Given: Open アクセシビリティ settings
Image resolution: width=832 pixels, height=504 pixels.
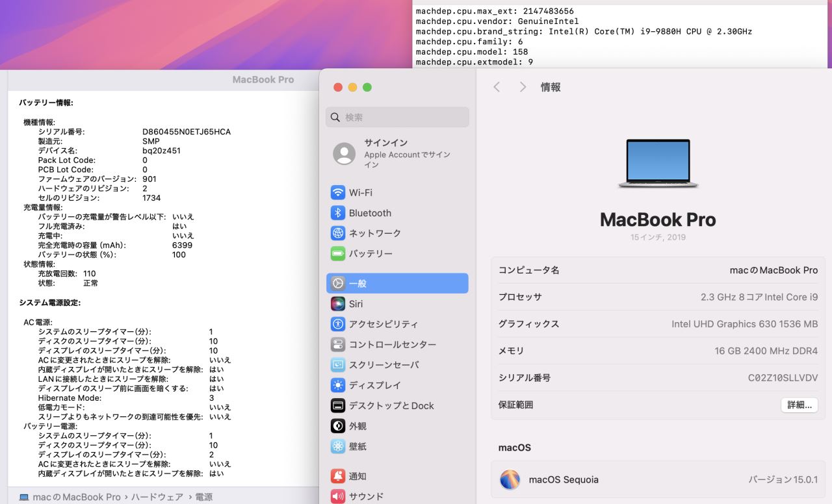Looking at the screenshot, I should click(x=383, y=324).
